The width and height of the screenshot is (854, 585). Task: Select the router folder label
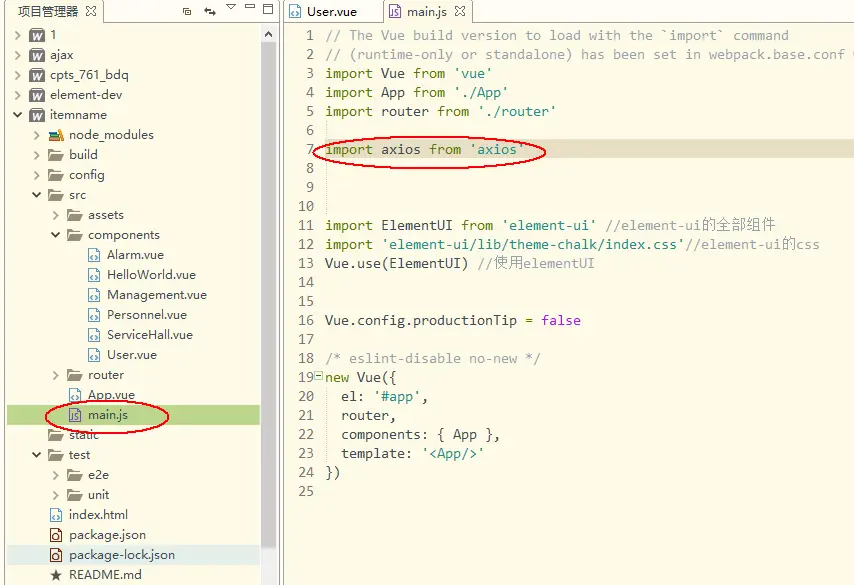point(106,375)
